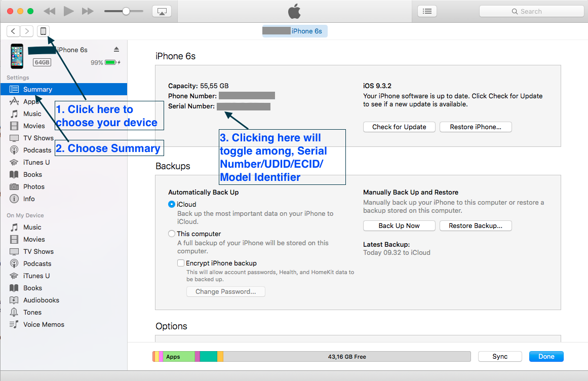Click the Books icon under Settings
The image size is (588, 381).
pyautogui.click(x=14, y=174)
